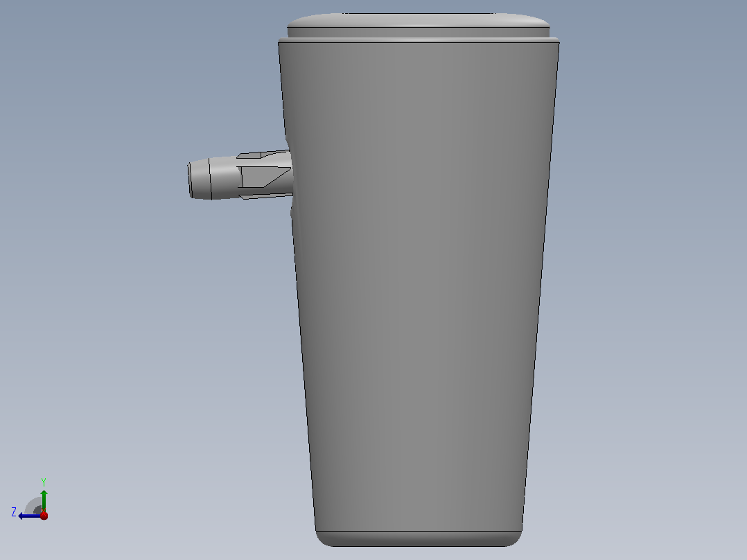Pick the circular edge line on spout tip
The width and height of the screenshot is (747, 560).
pos(210,178)
